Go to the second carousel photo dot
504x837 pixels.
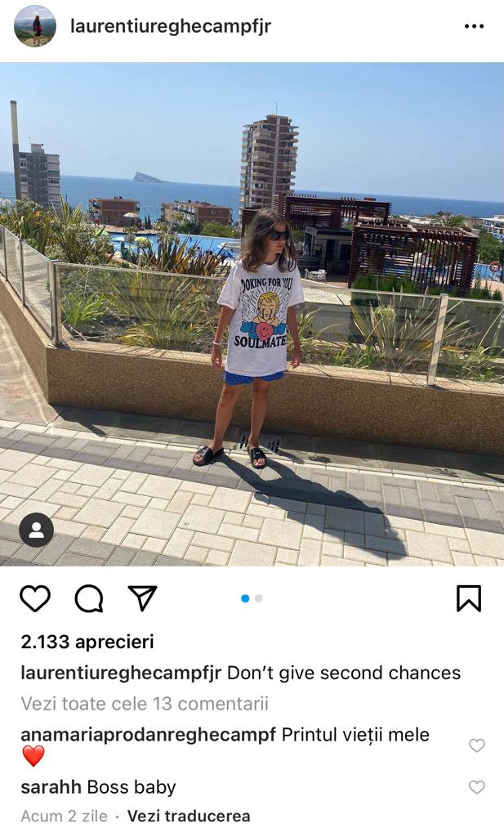(259, 598)
